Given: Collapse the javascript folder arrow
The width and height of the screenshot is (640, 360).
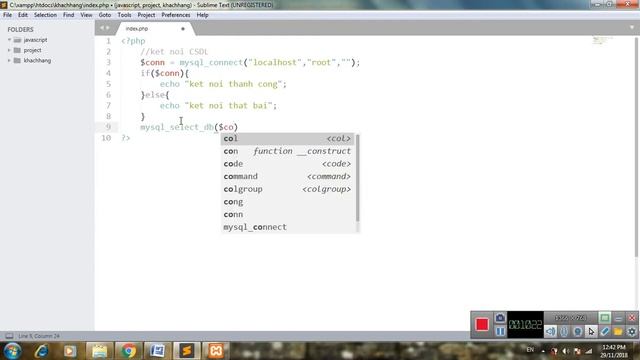Looking at the screenshot, I should click(9, 40).
